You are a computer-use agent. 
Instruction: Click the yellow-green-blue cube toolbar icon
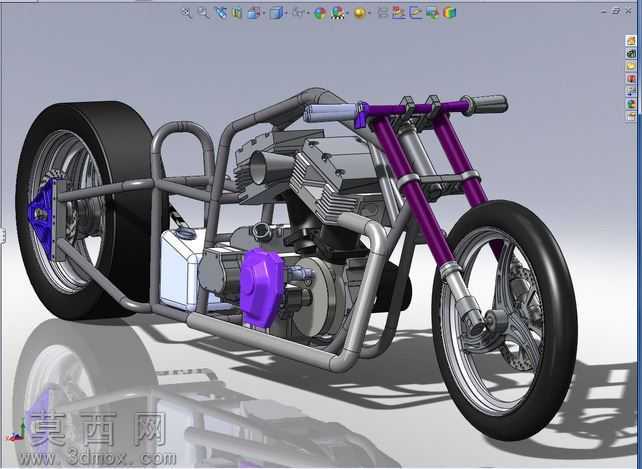pos(450,13)
